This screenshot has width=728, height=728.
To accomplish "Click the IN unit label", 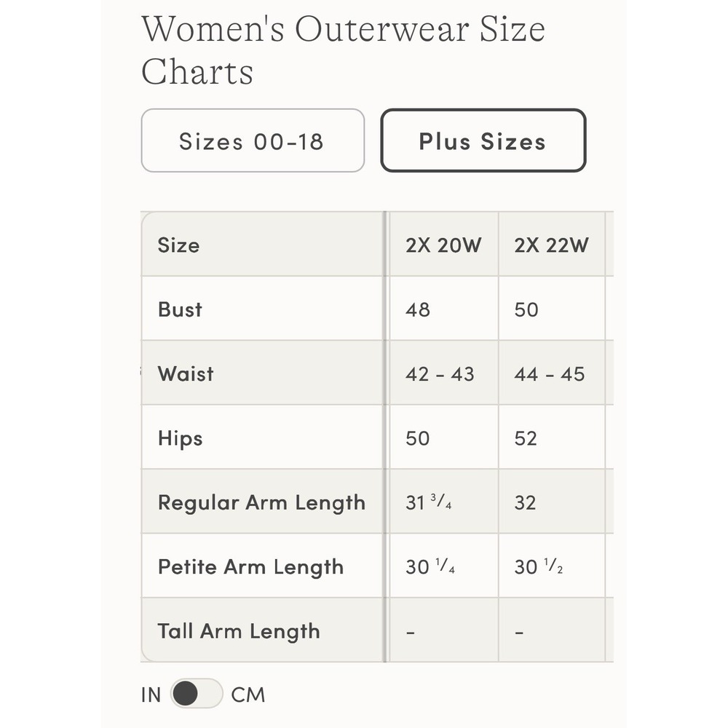I will (151, 695).
